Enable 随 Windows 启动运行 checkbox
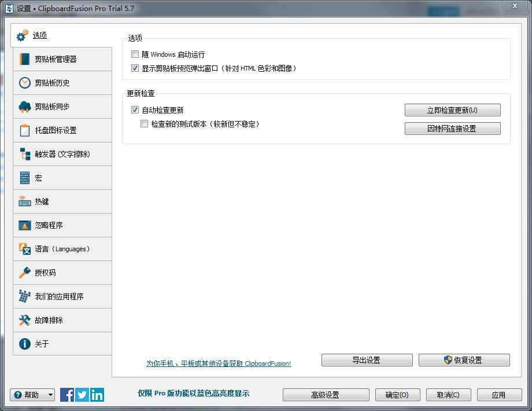 tap(135, 54)
